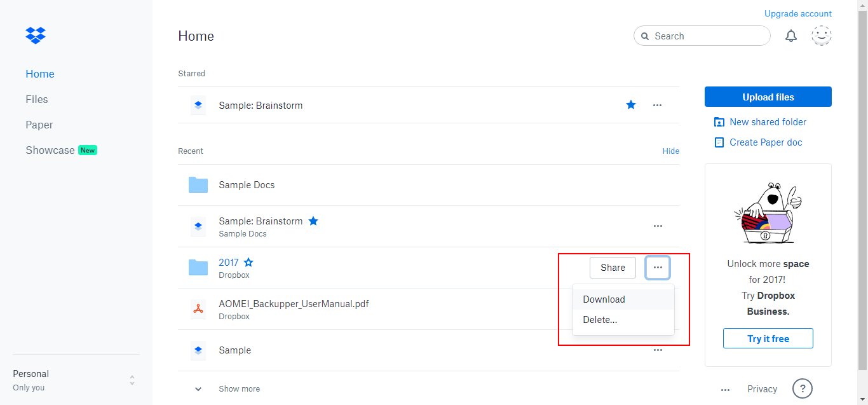Screen dimensions: 868x405
Task: Click the Create Paper doc icon
Action: coord(719,142)
